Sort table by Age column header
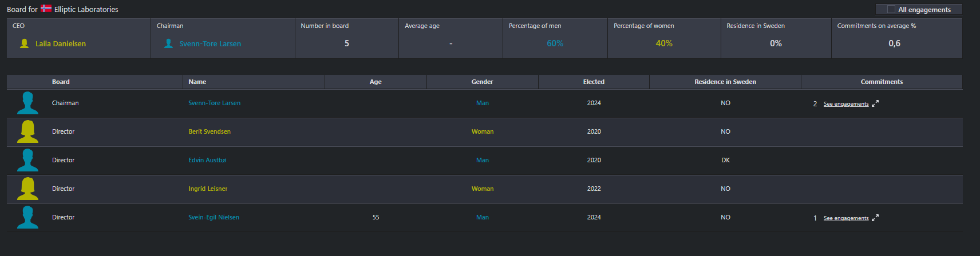The height and width of the screenshot is (256, 980). pos(376,82)
